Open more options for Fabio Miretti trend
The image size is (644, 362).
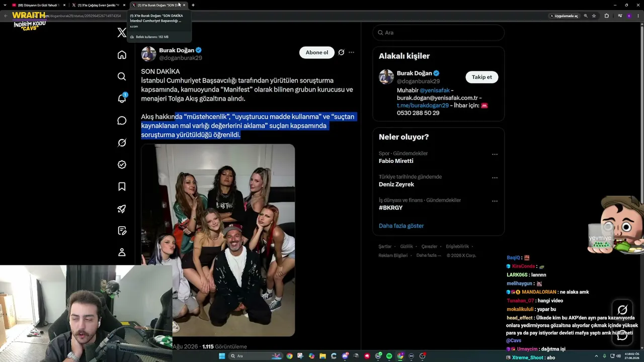pos(495,154)
